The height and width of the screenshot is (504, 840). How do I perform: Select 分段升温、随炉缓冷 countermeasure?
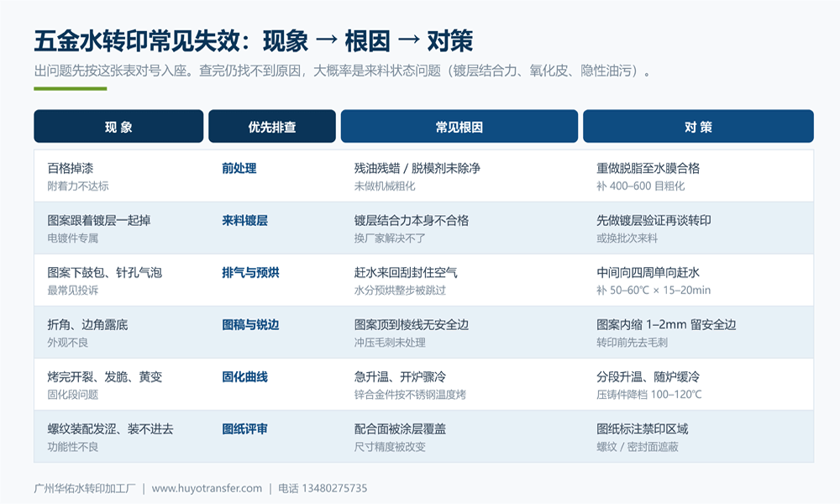pyautogui.click(x=648, y=377)
